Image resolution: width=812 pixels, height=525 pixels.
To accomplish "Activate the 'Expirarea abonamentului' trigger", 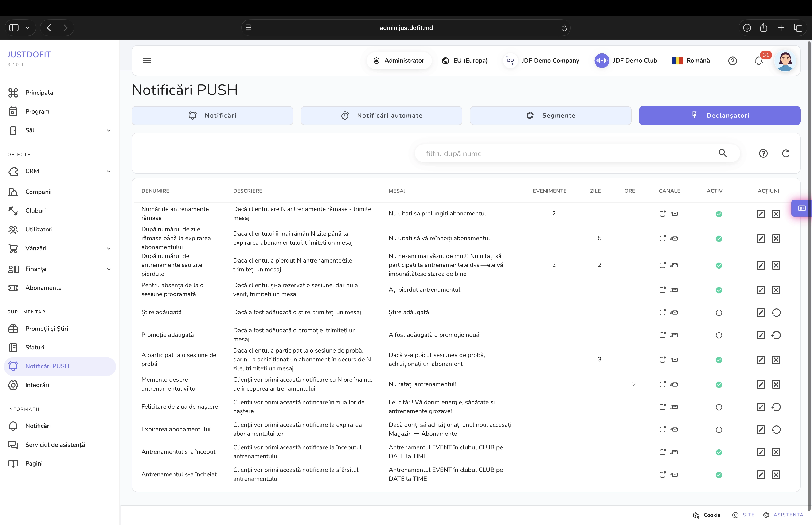I will (x=719, y=430).
